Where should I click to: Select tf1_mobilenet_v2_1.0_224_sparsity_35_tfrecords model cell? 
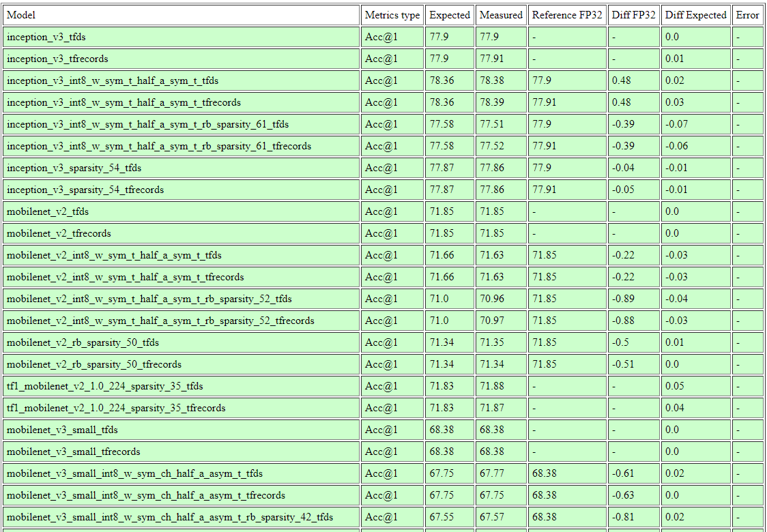coord(181,409)
